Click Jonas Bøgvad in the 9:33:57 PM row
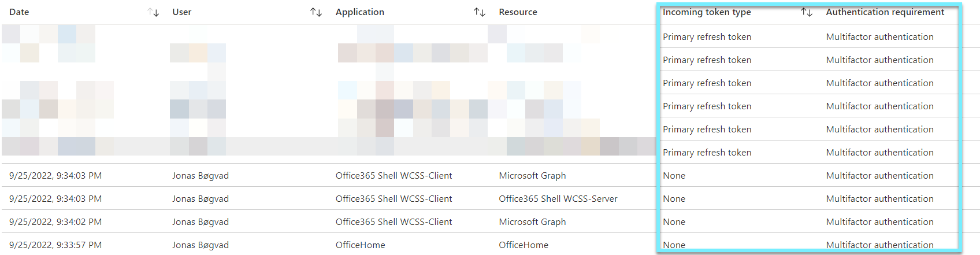Screen dimensions: 980x255 coord(201,245)
